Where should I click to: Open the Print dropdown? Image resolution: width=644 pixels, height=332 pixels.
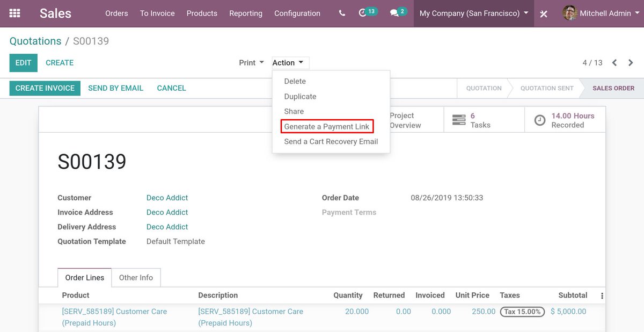(250, 62)
